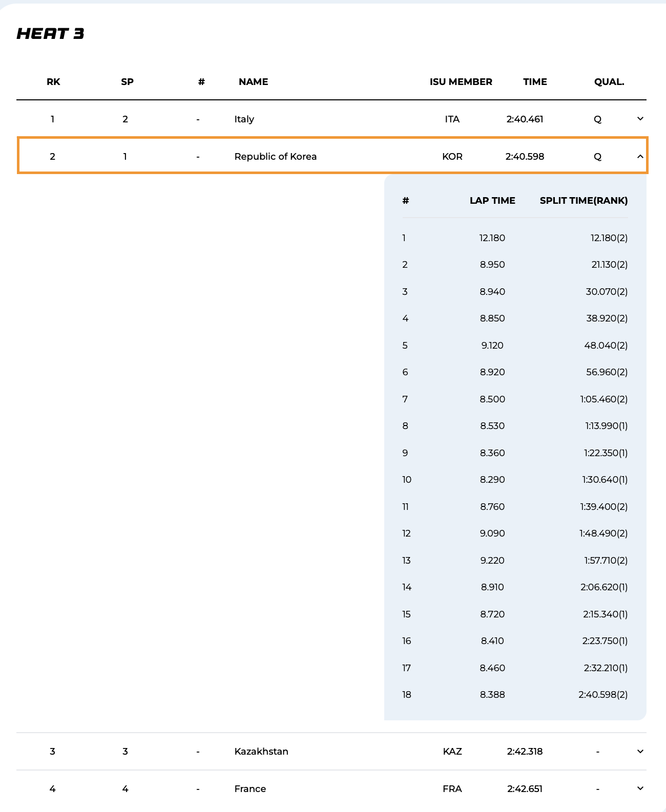Collapse the Republic of Korea lap details
Image resolution: width=666 pixels, height=812 pixels.
tap(640, 156)
